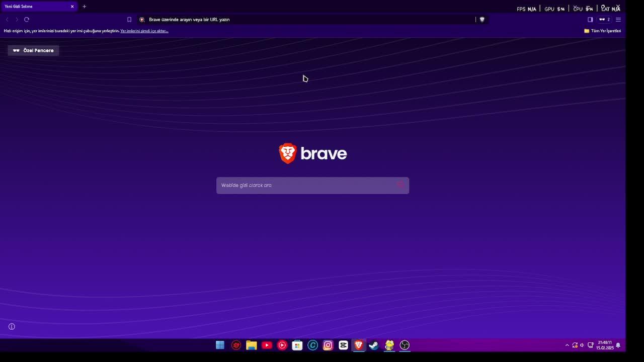644x362 pixels.
Task: Open OBS Studio from the taskbar
Action: (405, 345)
